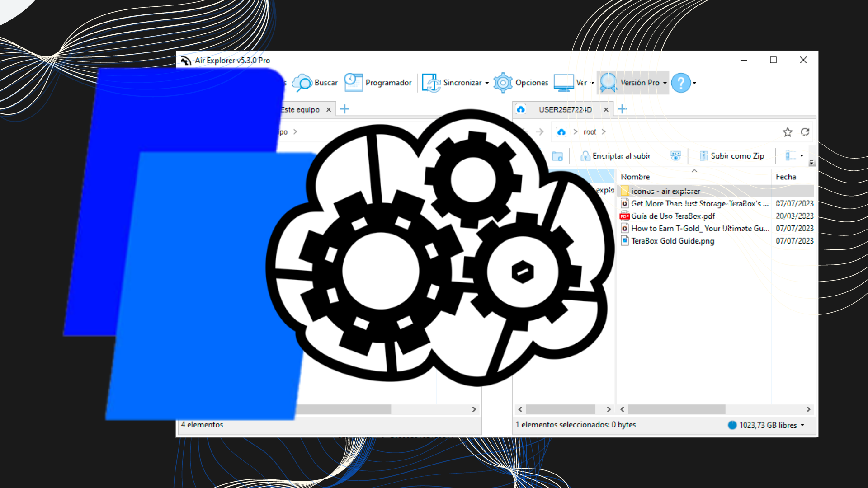The width and height of the screenshot is (868, 488).
Task: Click left pane scrollbar right arrow
Action: pyautogui.click(x=474, y=409)
